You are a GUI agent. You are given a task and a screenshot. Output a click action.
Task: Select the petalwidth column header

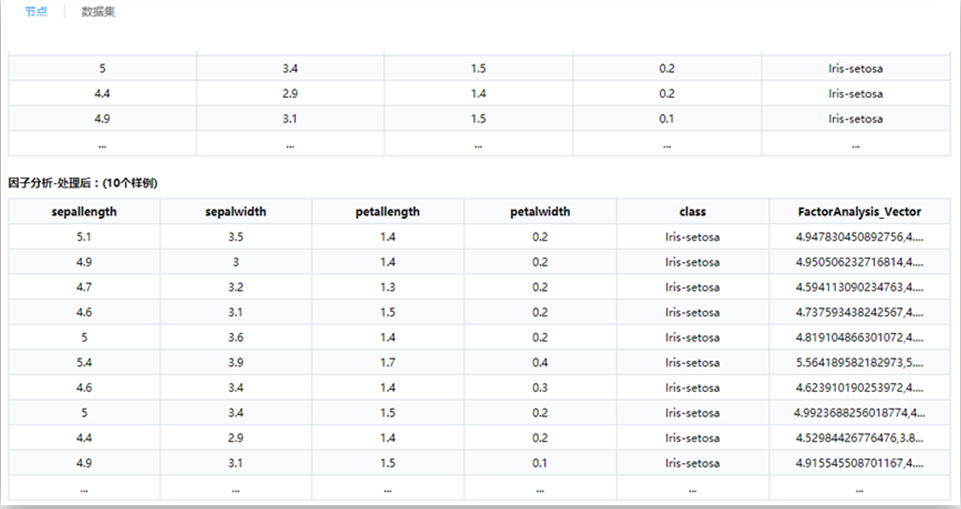coord(540,212)
